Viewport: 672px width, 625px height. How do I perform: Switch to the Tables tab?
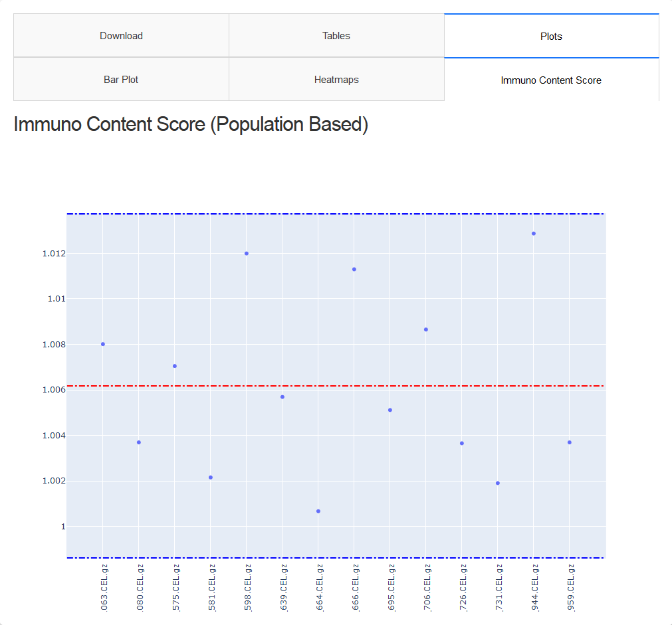coord(336,36)
